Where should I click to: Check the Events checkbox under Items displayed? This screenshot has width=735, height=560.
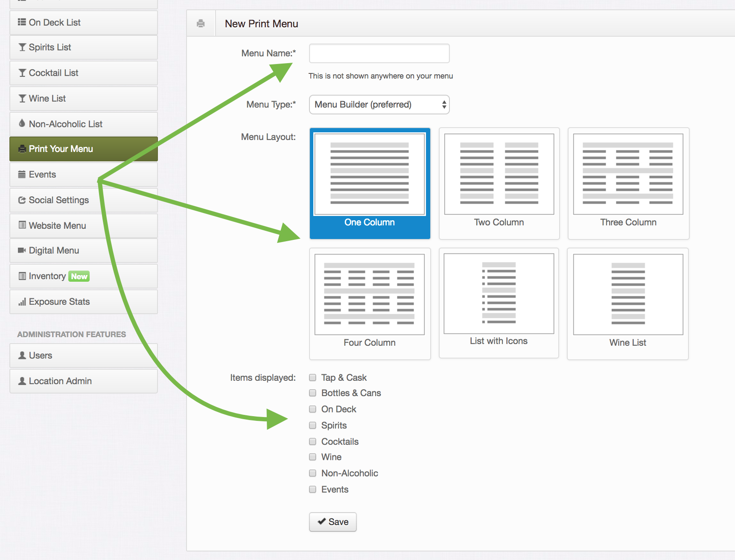point(312,489)
